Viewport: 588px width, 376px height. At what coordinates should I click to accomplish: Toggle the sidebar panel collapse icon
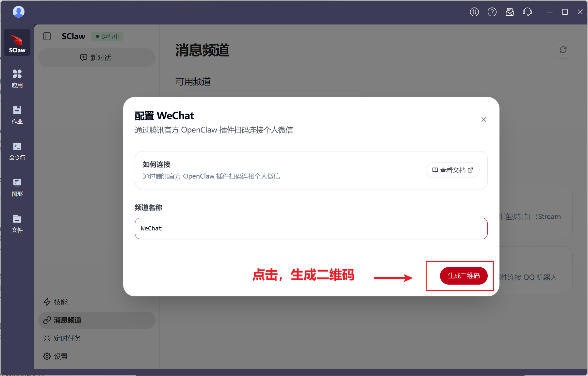pos(47,36)
